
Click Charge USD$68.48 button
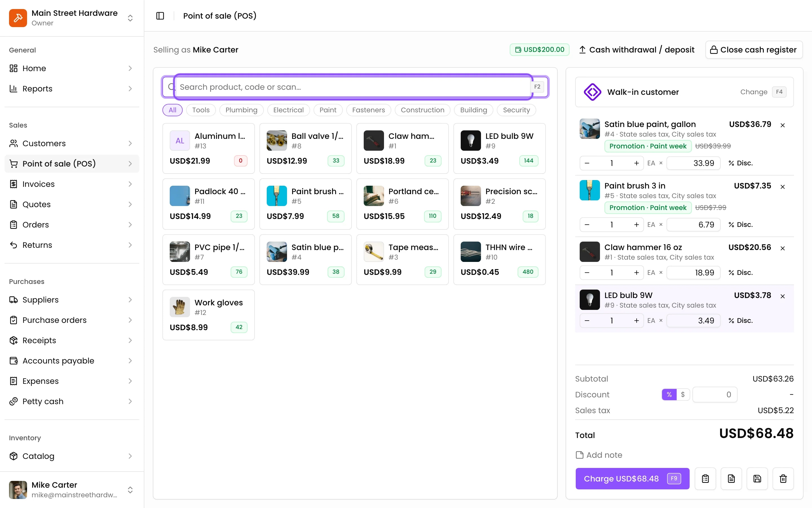pos(632,478)
